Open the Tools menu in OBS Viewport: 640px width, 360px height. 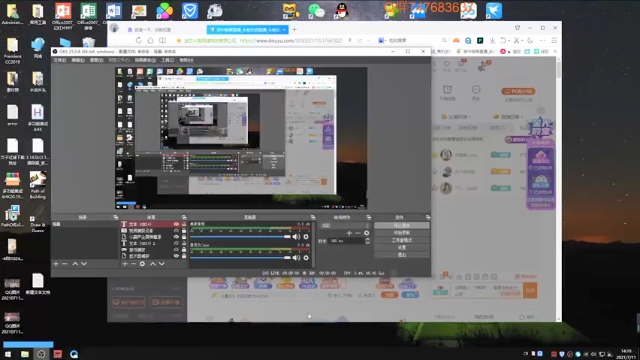point(167,60)
